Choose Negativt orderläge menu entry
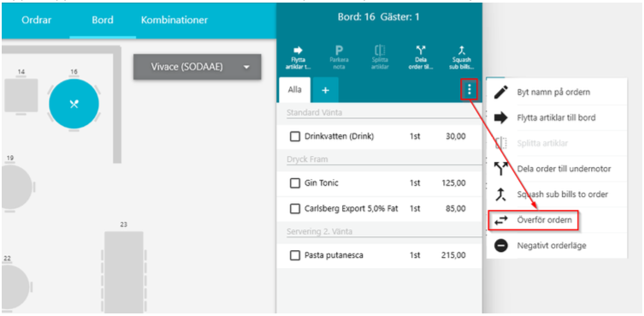This screenshot has height=316, width=644. [x=557, y=246]
